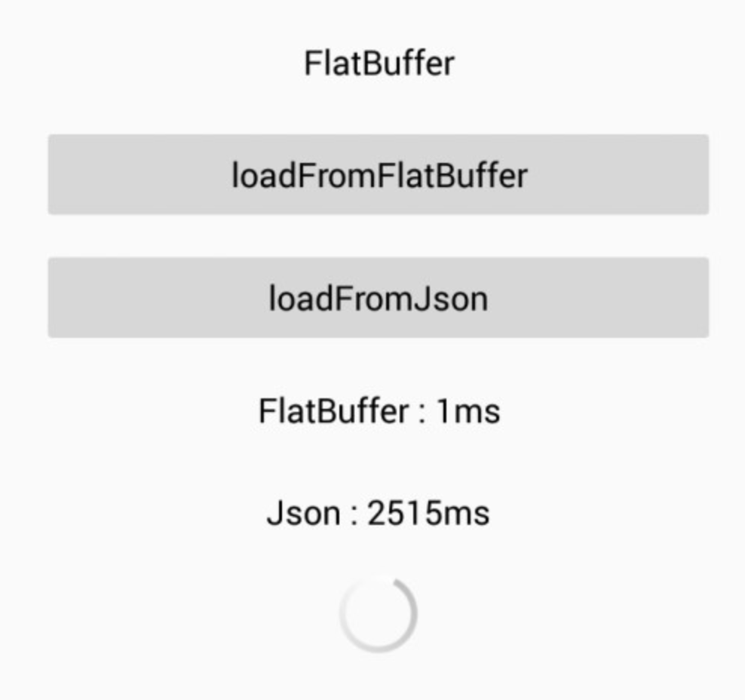Run the Json load benchmark
The image size is (745, 700).
[379, 297]
